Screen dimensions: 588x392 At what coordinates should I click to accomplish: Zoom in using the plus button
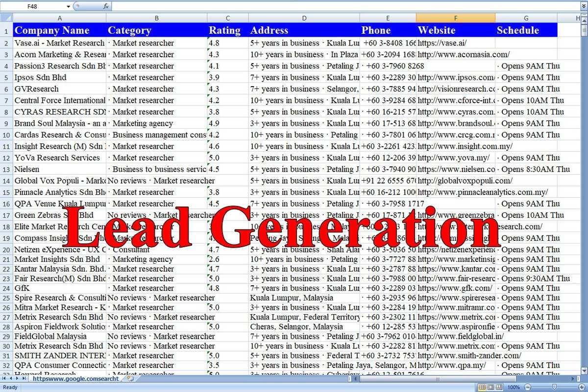580,387
